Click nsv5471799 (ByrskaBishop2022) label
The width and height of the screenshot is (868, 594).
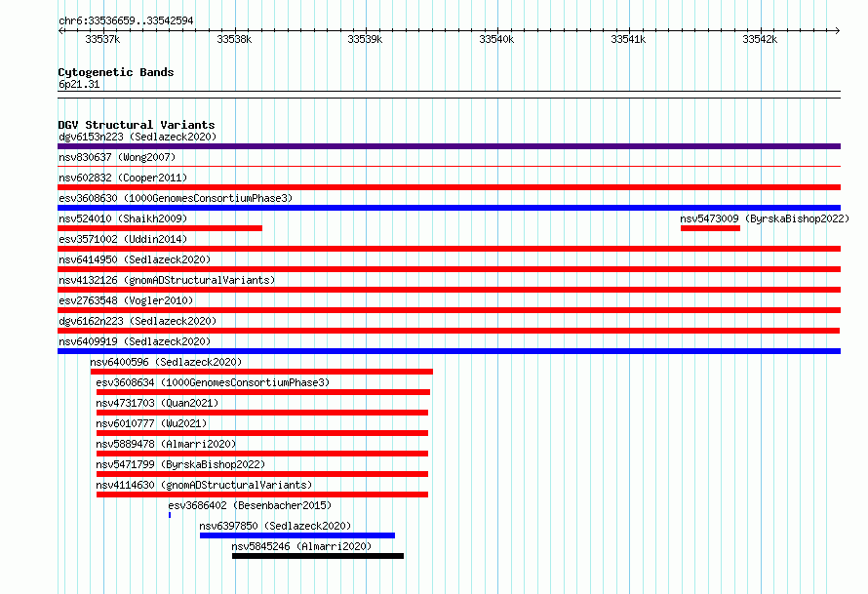tap(180, 464)
